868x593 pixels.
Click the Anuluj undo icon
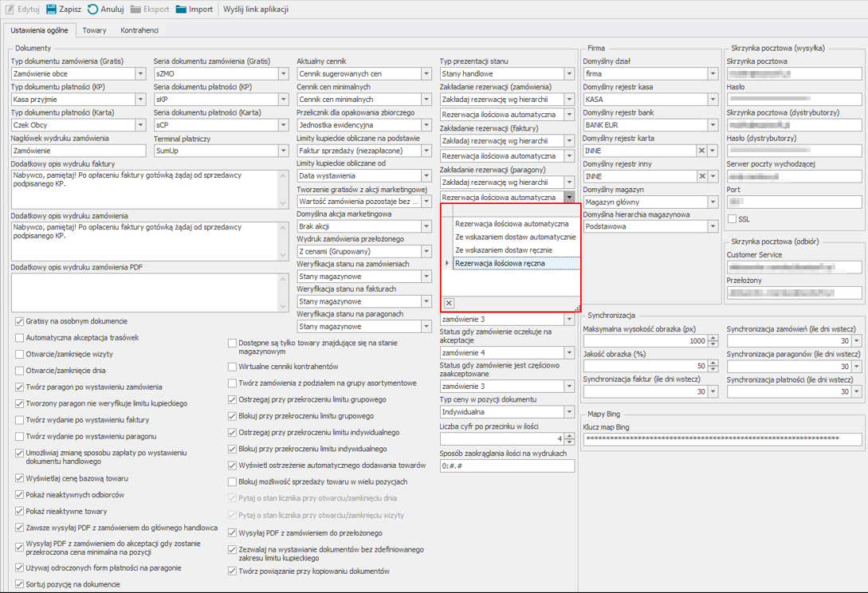(93, 10)
